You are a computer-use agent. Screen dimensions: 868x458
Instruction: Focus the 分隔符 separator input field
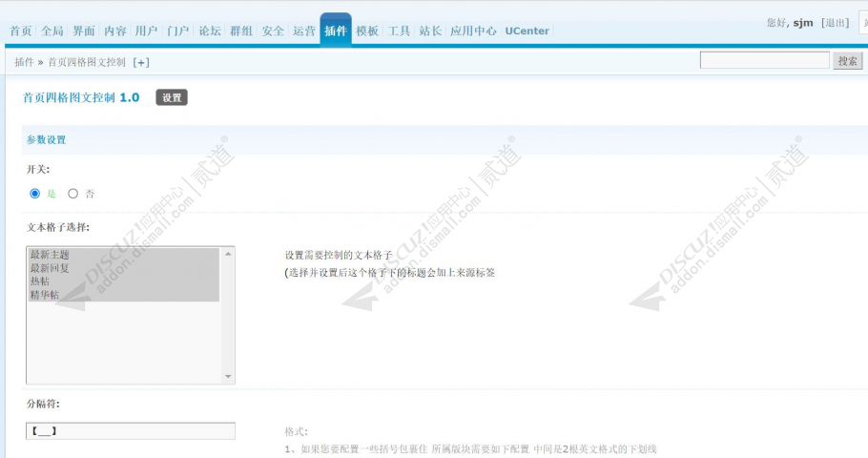coord(131,431)
